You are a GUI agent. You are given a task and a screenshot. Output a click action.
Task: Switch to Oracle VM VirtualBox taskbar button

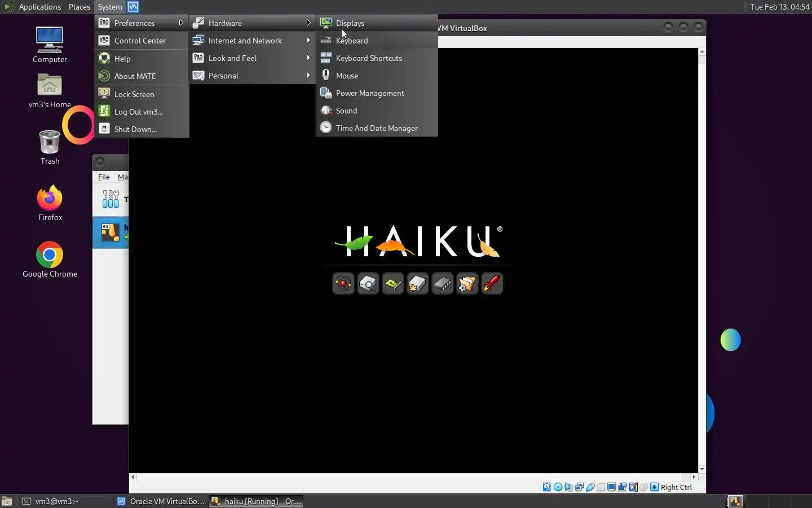click(161, 501)
